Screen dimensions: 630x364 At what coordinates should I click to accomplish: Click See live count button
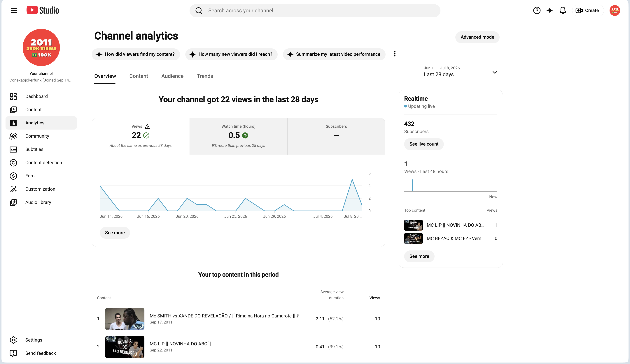click(x=424, y=144)
